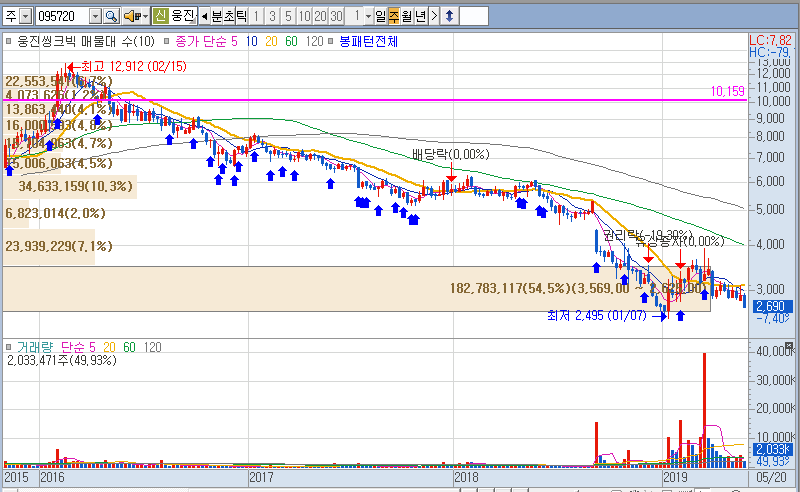Click the blue up-down arrow icon
Screen dimensions: 800x492
[x=449, y=16]
